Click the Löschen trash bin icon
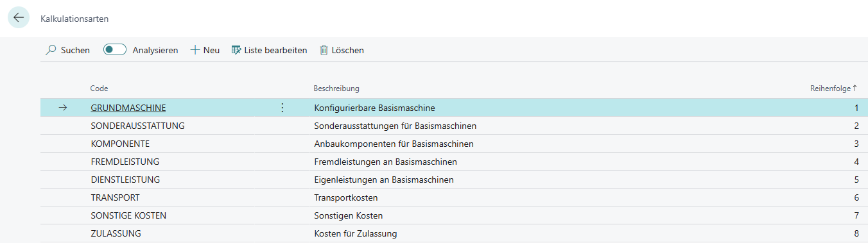 tap(324, 50)
